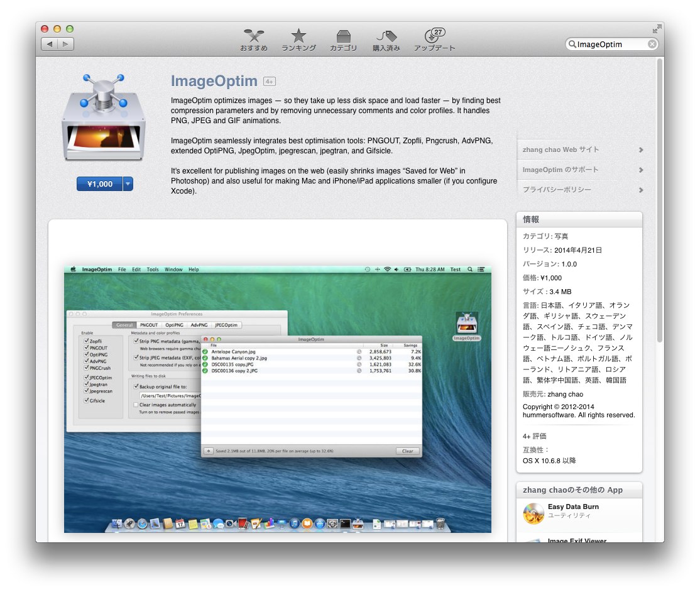The height and width of the screenshot is (592, 700).
Task: Open the dropdown arrow beside the ¥1,000 price
Action: (x=128, y=184)
